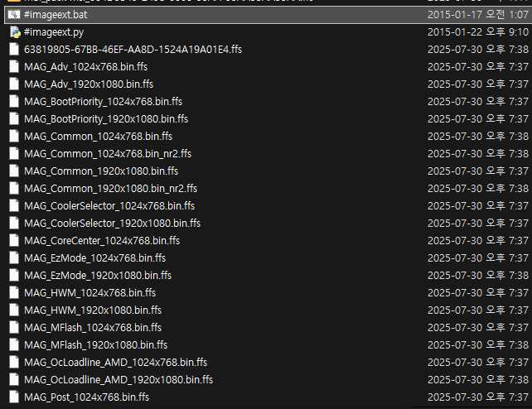This screenshot has height=409, width=532.
Task: Click the file icon of MAG_CoreCenter_1024x768.bin.ffs
Action: click(14, 241)
